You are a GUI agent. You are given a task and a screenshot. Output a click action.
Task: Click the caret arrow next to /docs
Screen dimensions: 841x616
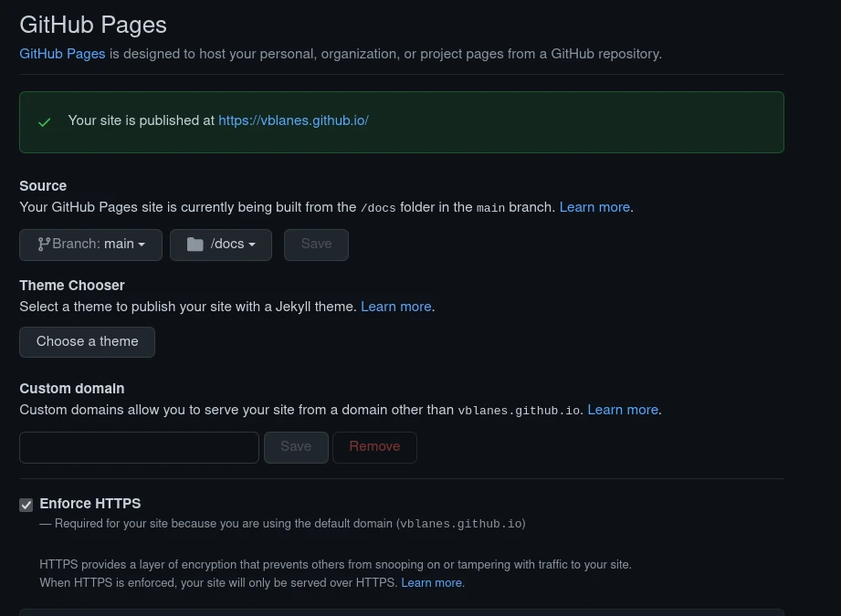pyautogui.click(x=251, y=245)
